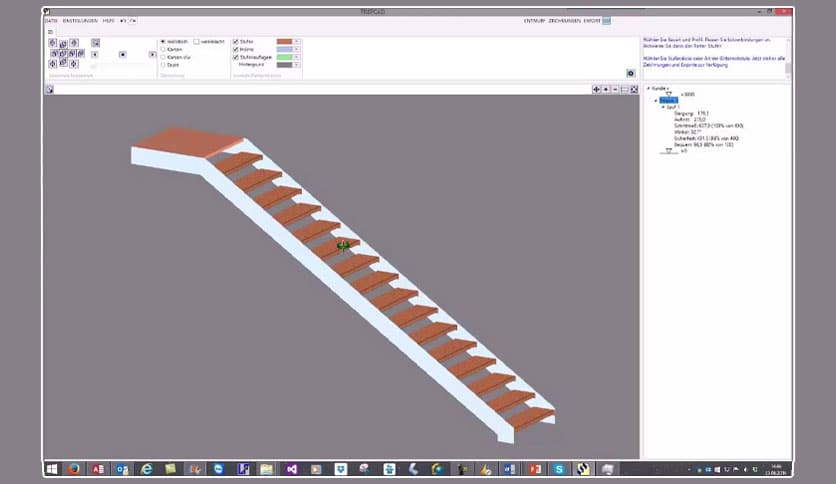
Task: Select the Lauf 1 tree item
Action: click(673, 107)
